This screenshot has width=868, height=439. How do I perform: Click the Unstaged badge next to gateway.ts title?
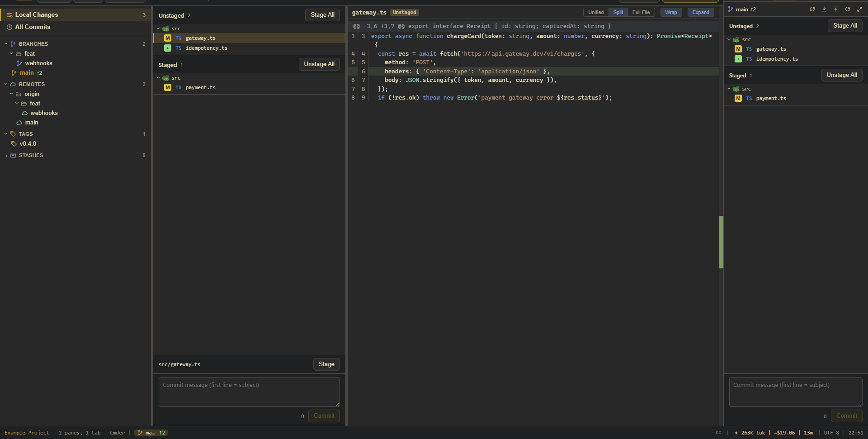click(404, 13)
